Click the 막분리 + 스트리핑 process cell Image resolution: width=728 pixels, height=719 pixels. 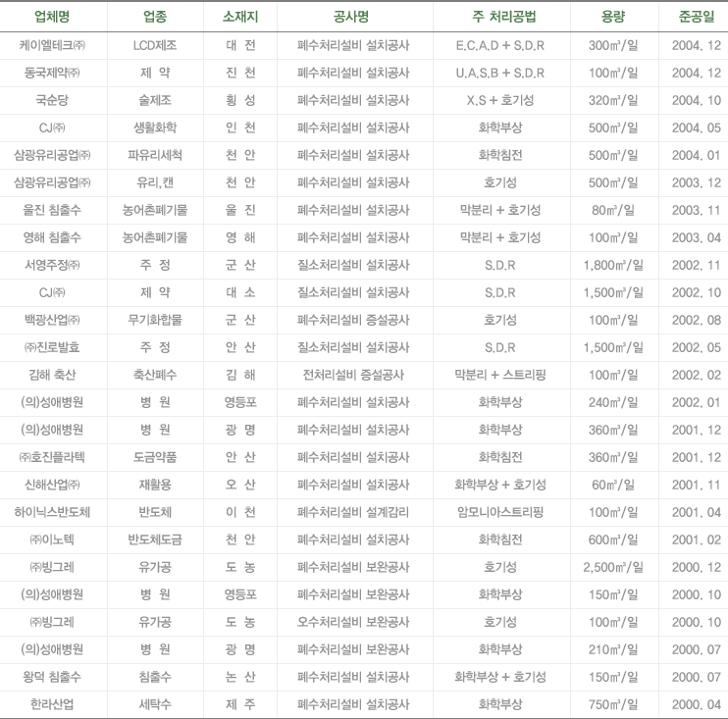[x=500, y=374]
